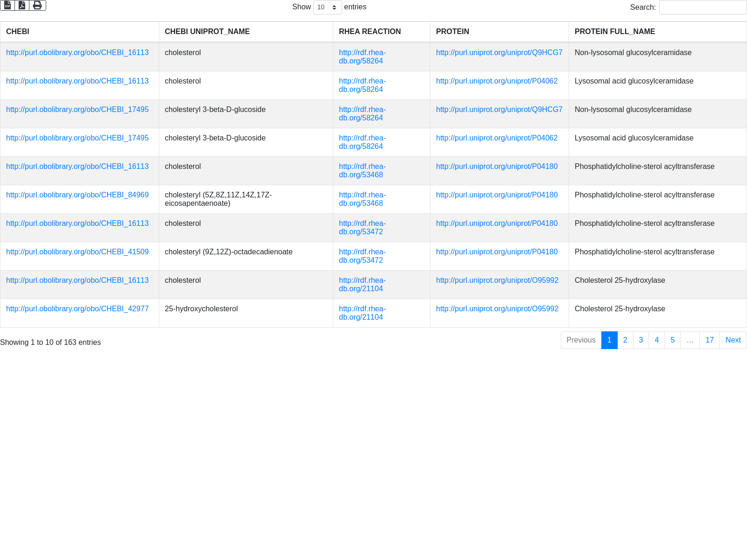The image size is (747, 560).
Task: Go to page 3 of results
Action: 641,340
